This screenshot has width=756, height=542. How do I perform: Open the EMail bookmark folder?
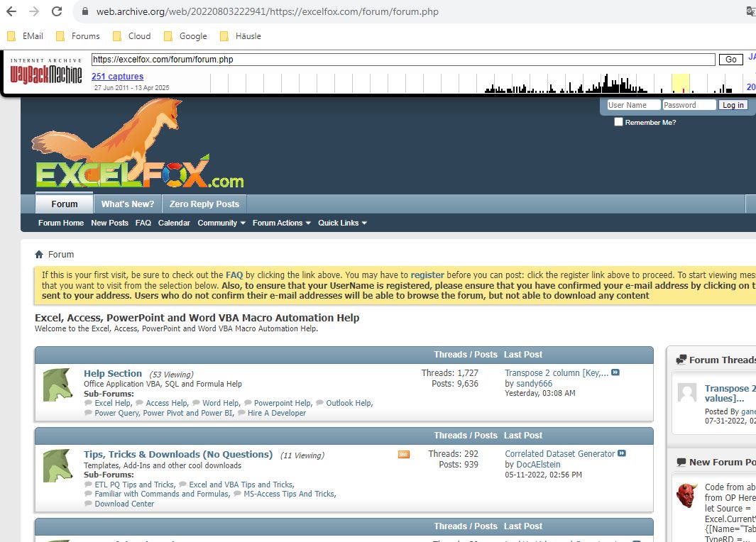(25, 36)
